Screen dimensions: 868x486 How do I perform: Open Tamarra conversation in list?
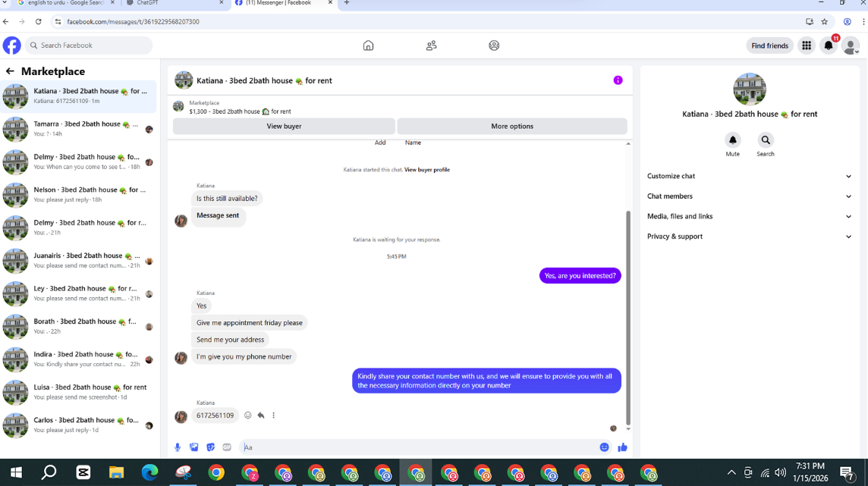79,129
